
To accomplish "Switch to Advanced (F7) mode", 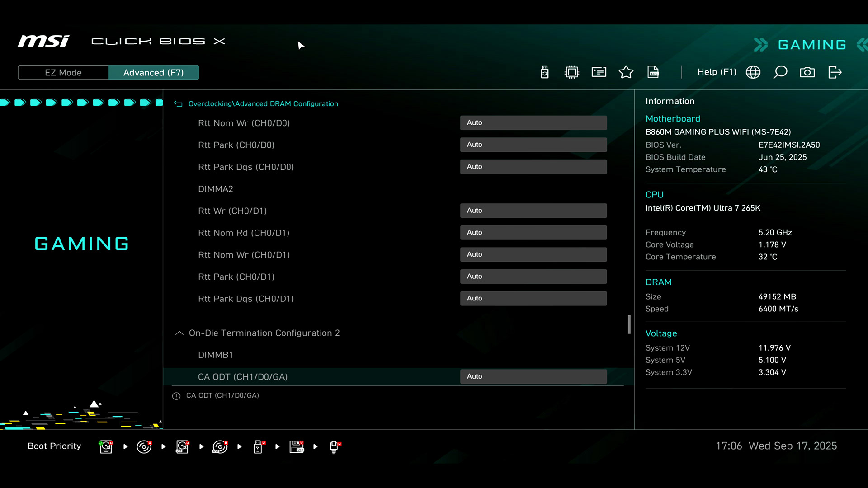I will [x=153, y=73].
